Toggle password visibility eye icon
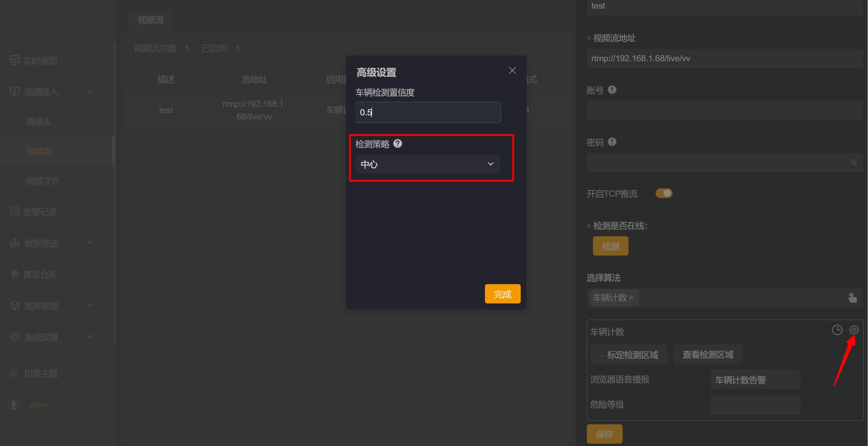 pos(854,163)
